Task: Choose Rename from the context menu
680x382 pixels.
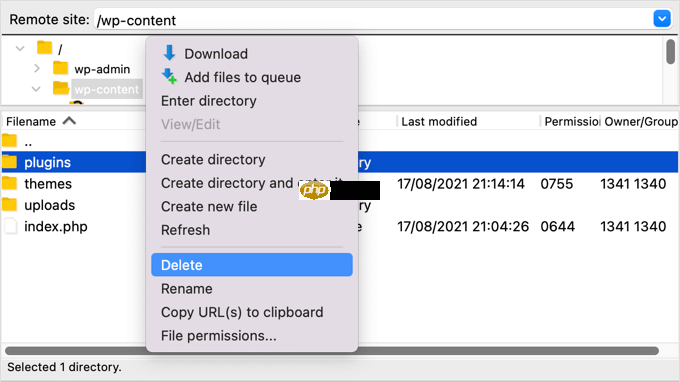Action: (186, 289)
